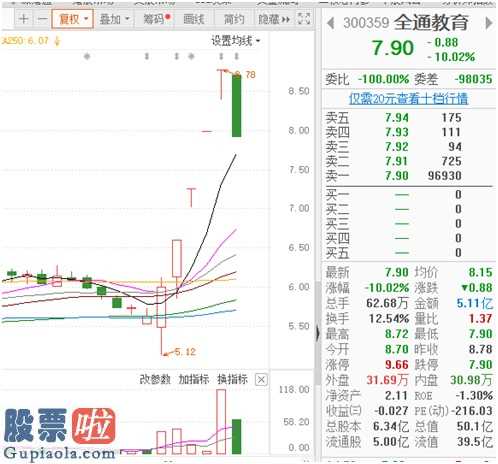Zoom out the chart with minus icon
This screenshot has height=464, width=498.
click(42, 19)
